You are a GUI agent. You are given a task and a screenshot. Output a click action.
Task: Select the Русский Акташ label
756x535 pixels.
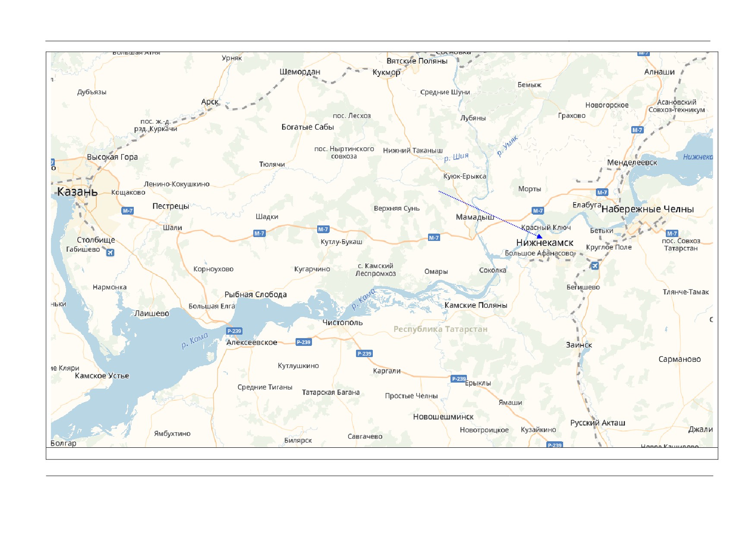click(598, 423)
